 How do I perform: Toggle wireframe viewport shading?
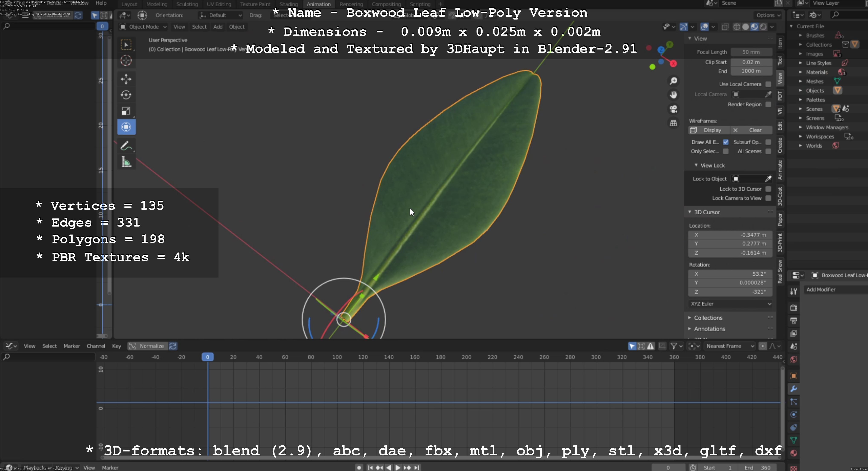click(x=737, y=27)
